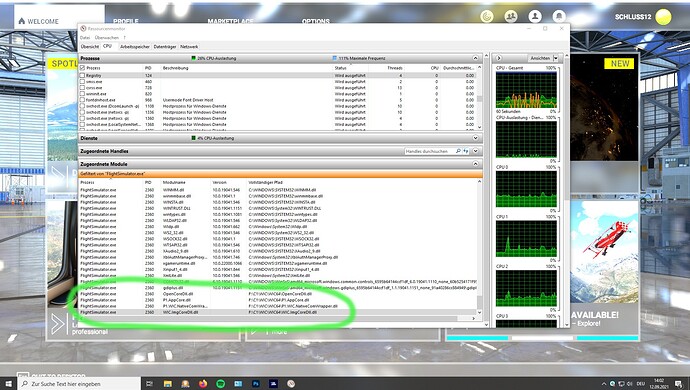
Task: Click the SCHLUSS12 yellow avatar
Action: point(663,17)
